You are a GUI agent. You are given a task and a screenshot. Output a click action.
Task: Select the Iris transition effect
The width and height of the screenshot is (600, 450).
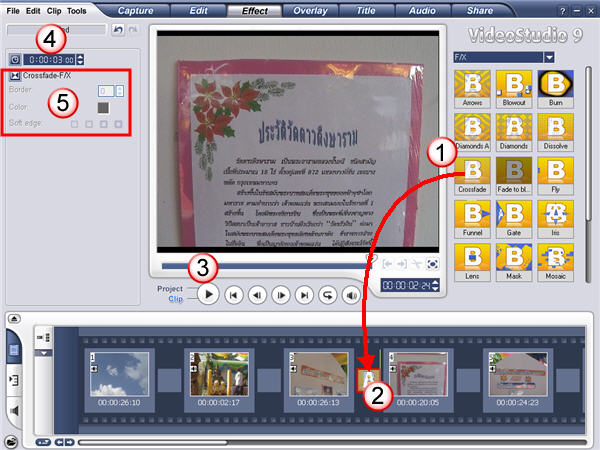(x=555, y=216)
